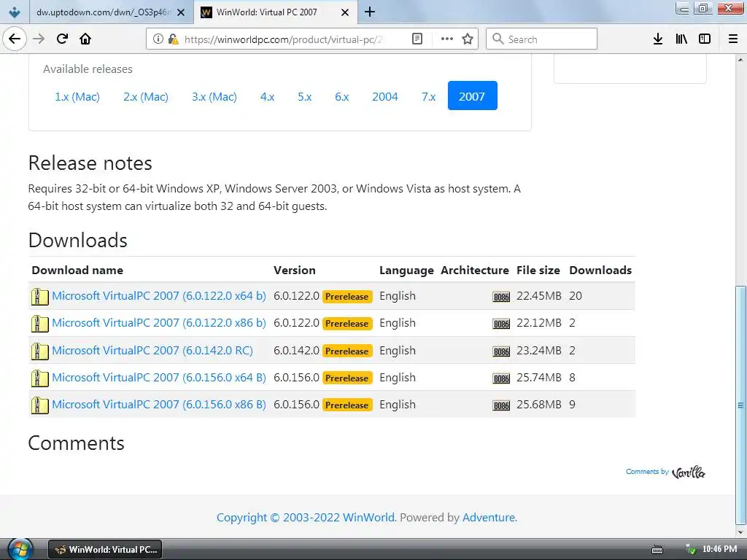Bookmark this page with the star
Viewport: 747px width, 560px height.
click(x=468, y=39)
